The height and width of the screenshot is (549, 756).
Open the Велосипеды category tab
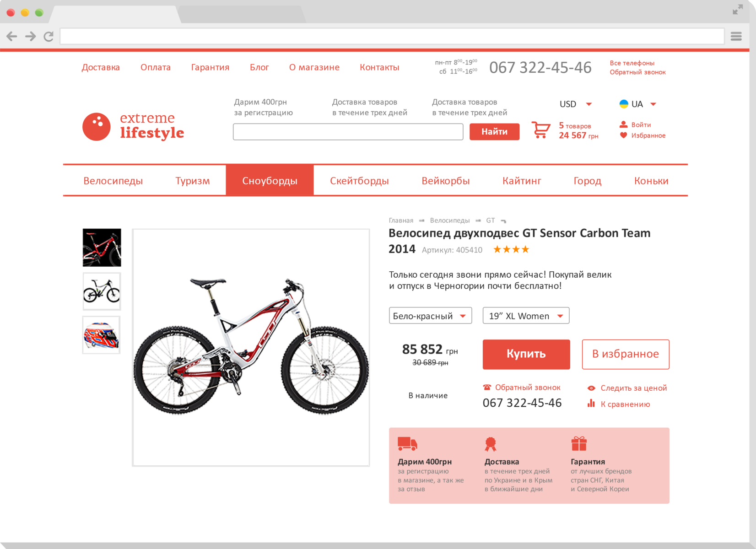pyautogui.click(x=113, y=181)
